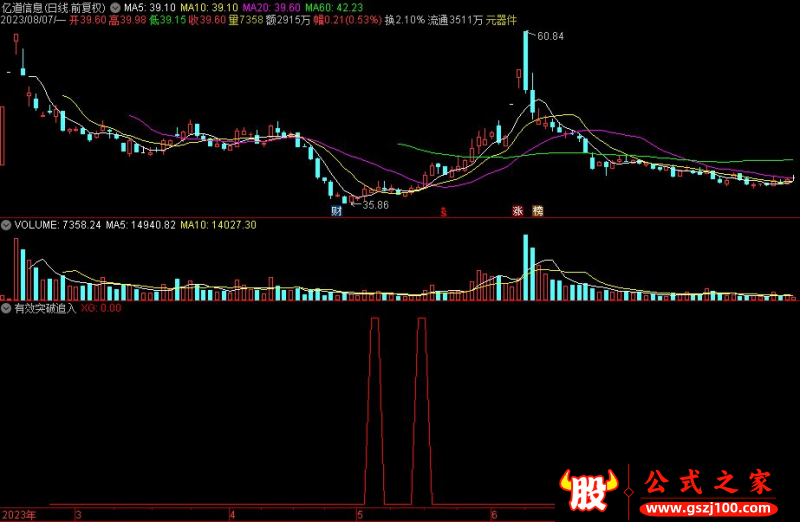Open the 有效突破追入 indicator dropdown arrow
800x522 pixels.
[6, 308]
